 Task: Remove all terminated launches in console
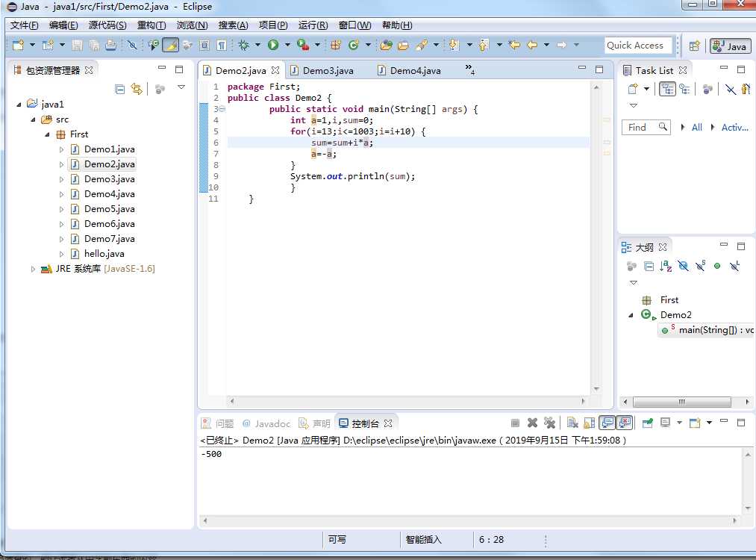(549, 423)
